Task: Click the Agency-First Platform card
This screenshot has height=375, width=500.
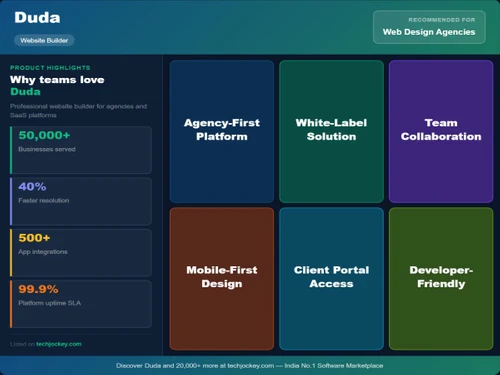Action: coord(222,131)
